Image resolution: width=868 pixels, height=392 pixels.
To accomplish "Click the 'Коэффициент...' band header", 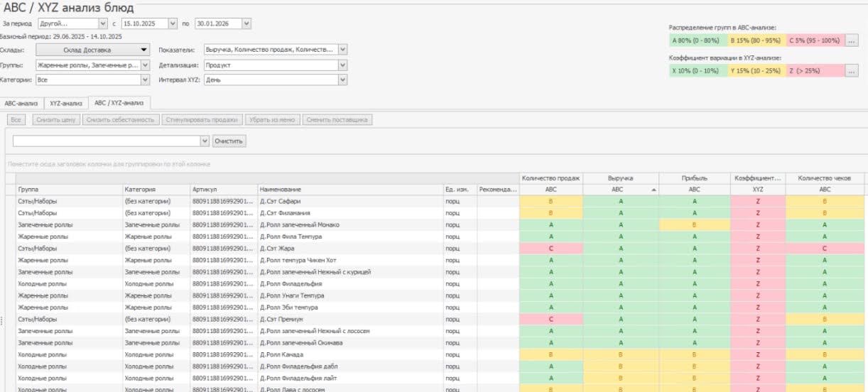I will coord(758,178).
